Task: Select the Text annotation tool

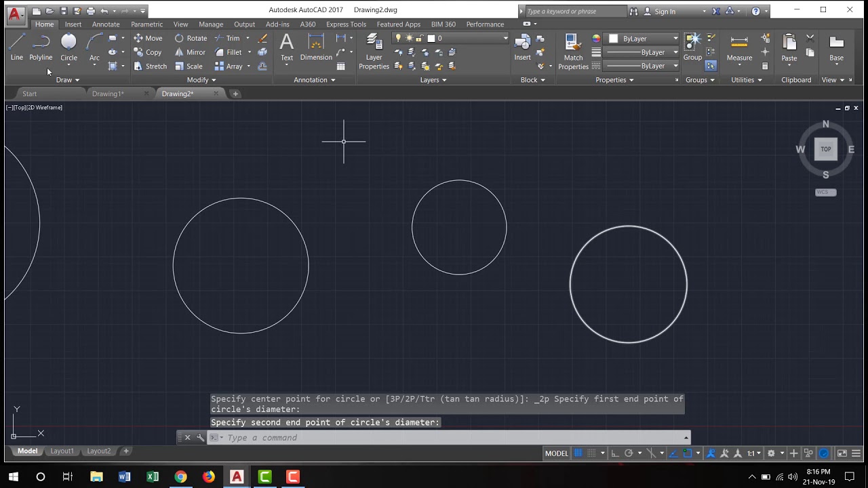Action: [x=287, y=47]
